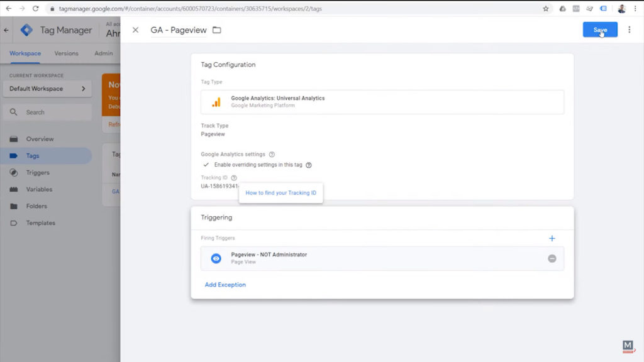Image resolution: width=644 pixels, height=362 pixels.
Task: Click the tag name field GA - Pageview
Action: point(178,30)
